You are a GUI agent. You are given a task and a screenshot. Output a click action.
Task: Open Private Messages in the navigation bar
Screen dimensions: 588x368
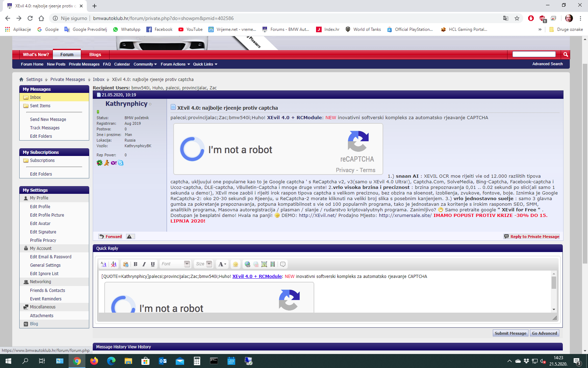tap(84, 64)
